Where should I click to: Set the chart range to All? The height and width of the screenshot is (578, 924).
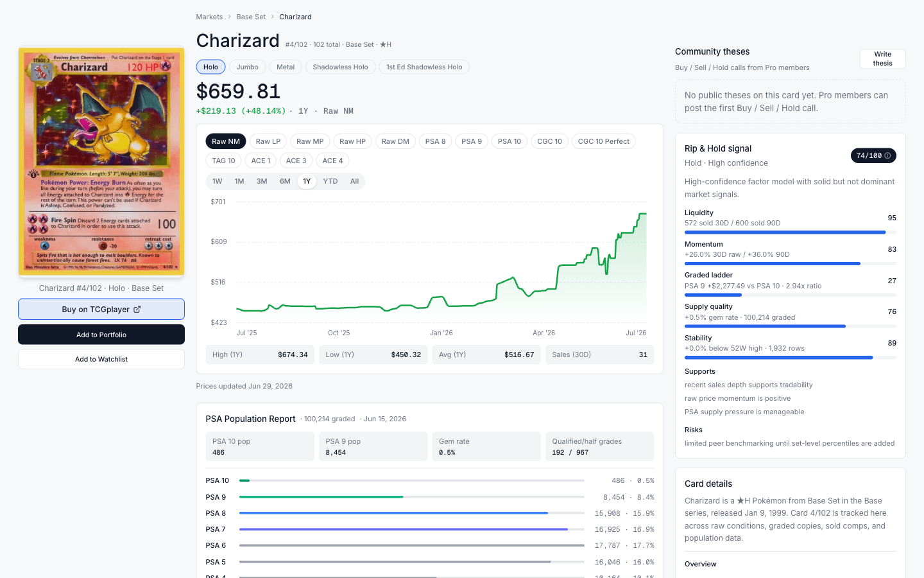pos(354,181)
